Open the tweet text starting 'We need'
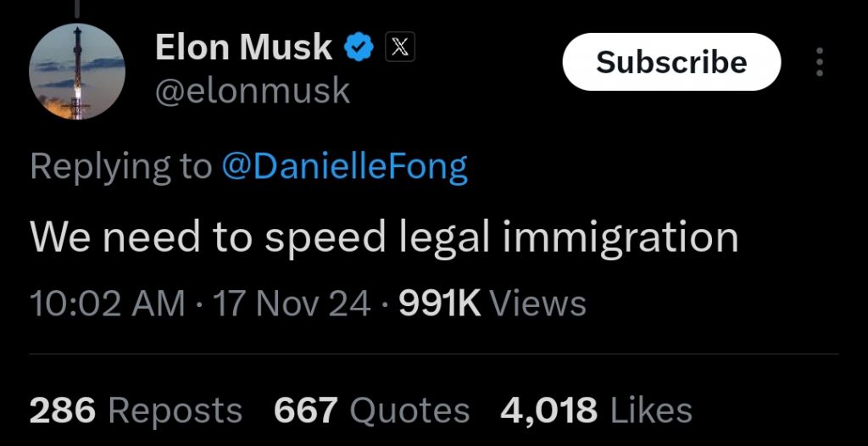Viewport: 868px width, 446px height. (383, 237)
